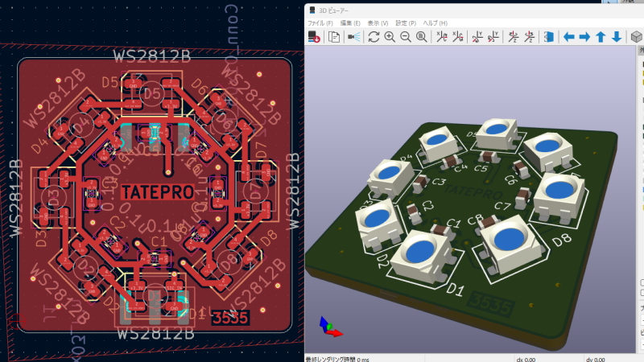This screenshot has width=644, height=362.
Task: Toggle raytracing render mode
Action: [x=354, y=37]
